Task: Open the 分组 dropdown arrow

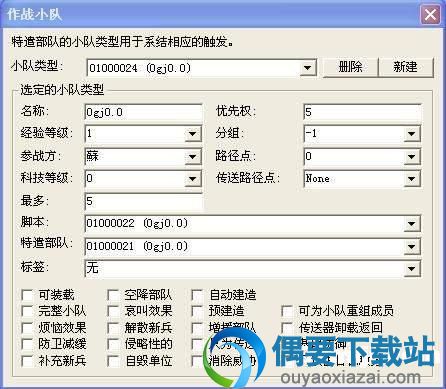Action: point(412,134)
